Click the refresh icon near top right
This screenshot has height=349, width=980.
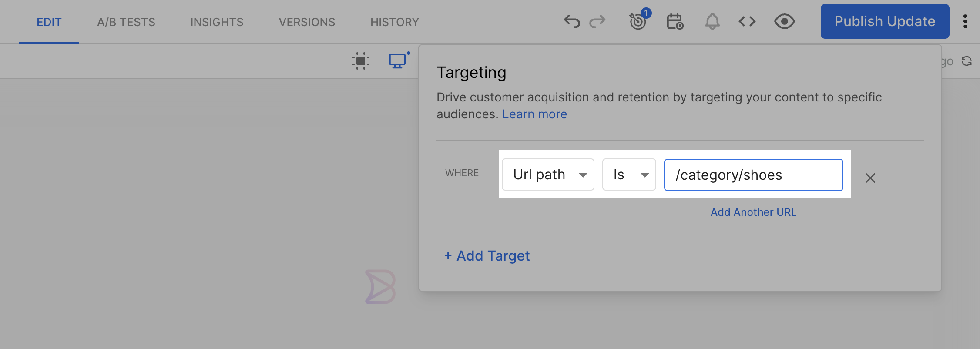(x=967, y=61)
